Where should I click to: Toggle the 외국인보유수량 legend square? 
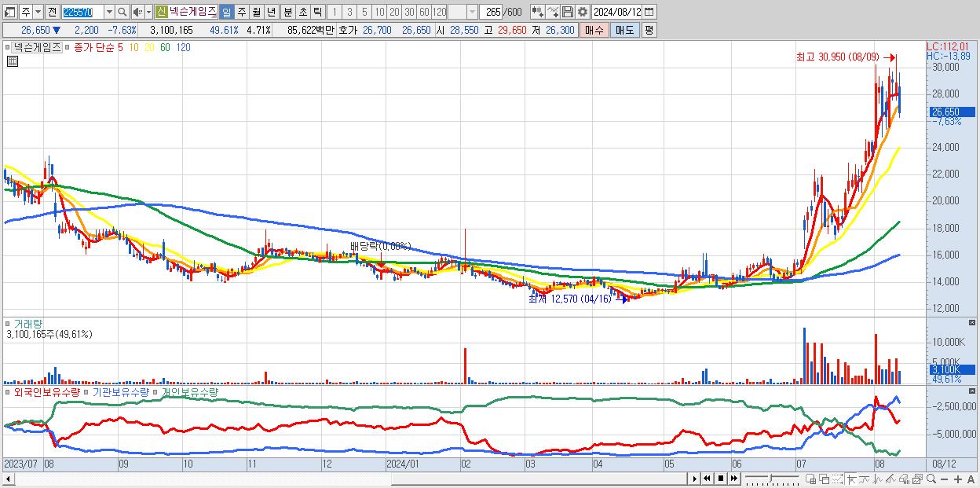[x=8, y=391]
